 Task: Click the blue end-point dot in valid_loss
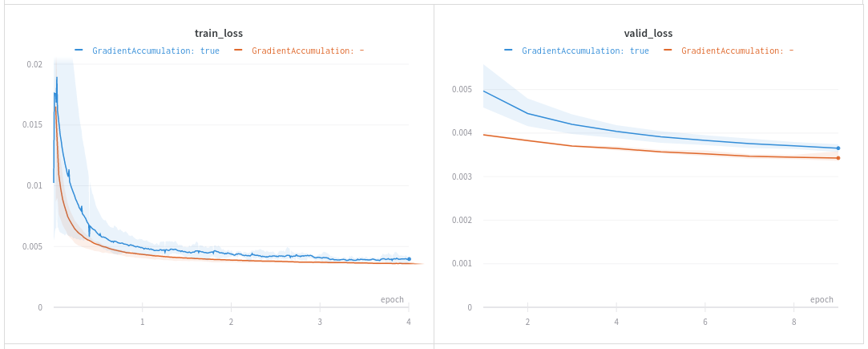coord(838,148)
